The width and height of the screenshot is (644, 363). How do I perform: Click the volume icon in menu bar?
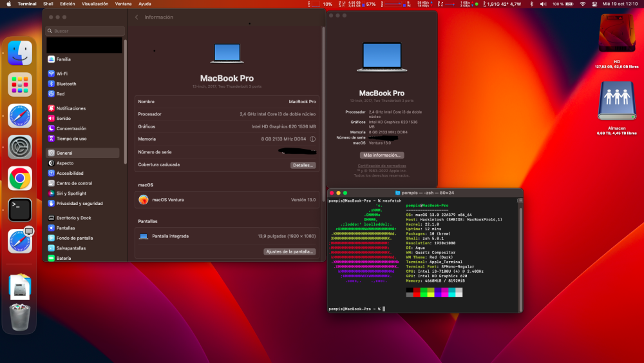pos(543,4)
